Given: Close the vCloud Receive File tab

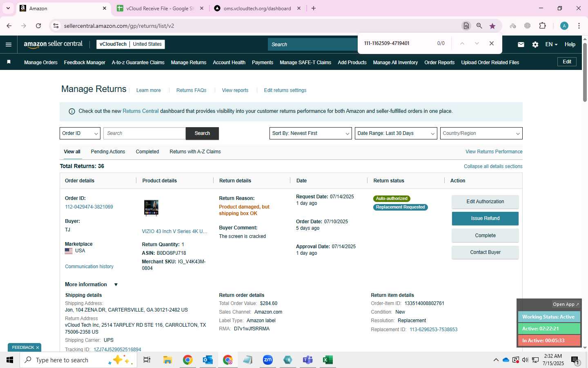Looking at the screenshot, I should pos(201,8).
